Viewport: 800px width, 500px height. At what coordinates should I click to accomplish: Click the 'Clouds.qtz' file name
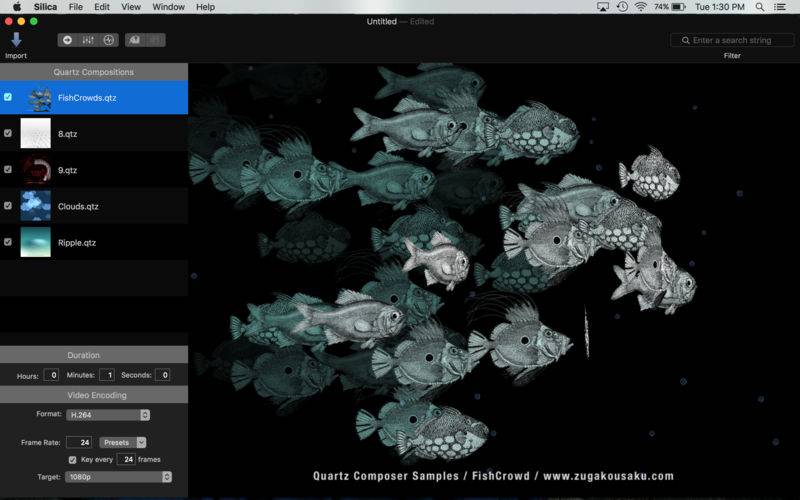(x=78, y=206)
